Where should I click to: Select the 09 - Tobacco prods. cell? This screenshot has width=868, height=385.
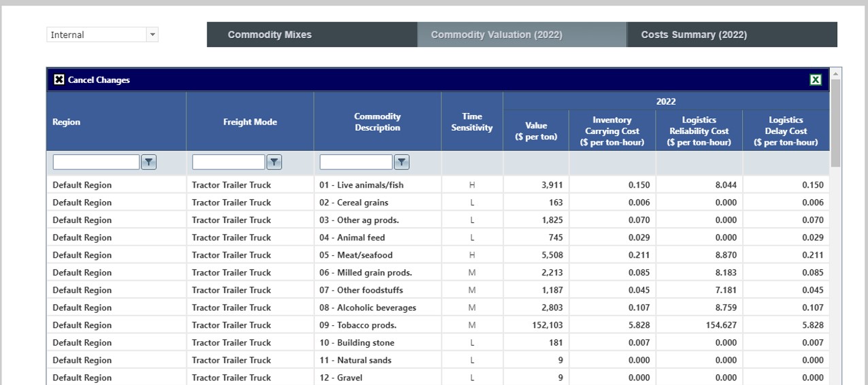point(378,325)
